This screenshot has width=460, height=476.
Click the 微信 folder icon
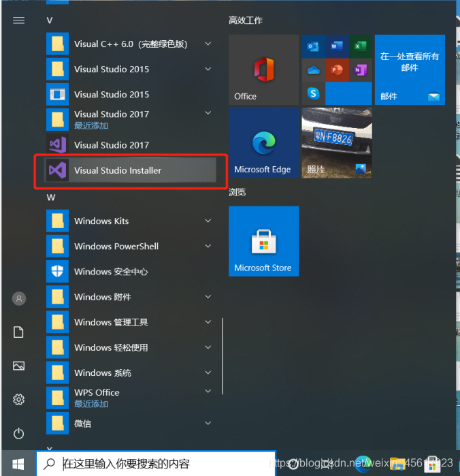(x=57, y=423)
